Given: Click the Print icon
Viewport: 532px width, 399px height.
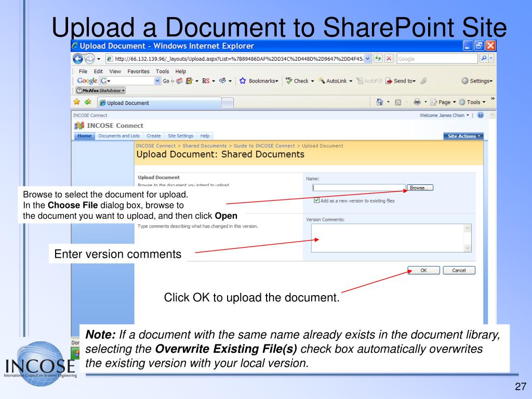Looking at the screenshot, I should click(417, 102).
